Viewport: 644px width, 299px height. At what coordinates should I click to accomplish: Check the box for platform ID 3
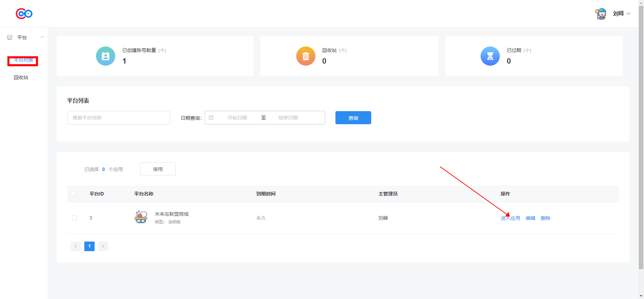[x=74, y=218]
